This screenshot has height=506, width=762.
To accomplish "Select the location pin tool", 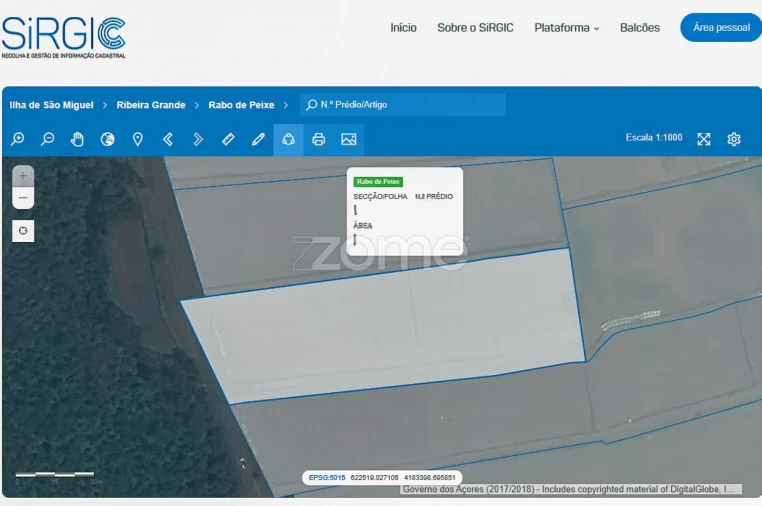I will click(x=138, y=139).
